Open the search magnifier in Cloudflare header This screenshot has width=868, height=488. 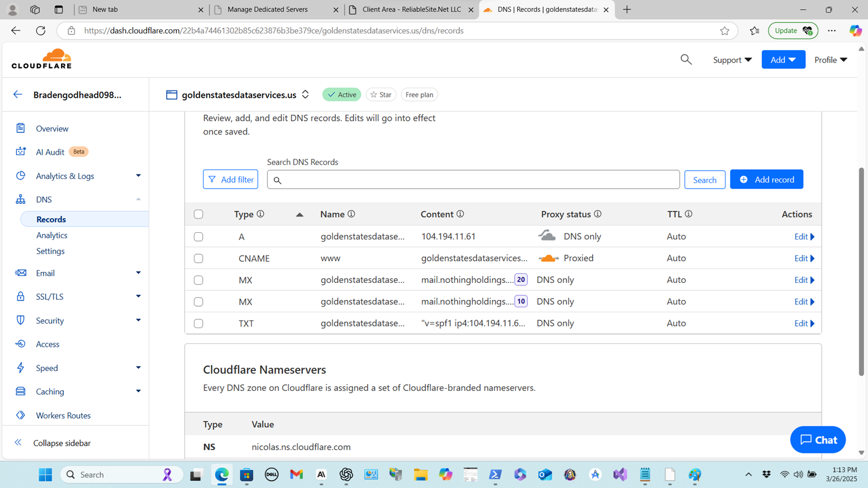(686, 59)
